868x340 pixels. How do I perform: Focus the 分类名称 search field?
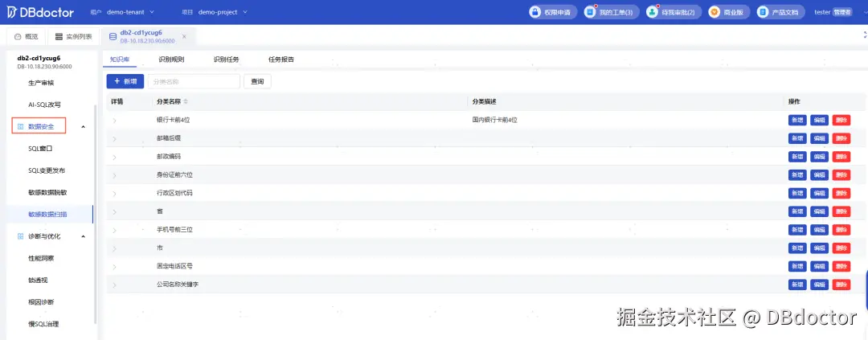tap(194, 81)
